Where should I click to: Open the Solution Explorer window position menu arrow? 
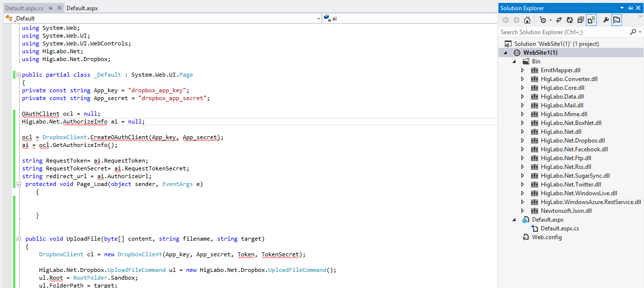tap(622, 8)
